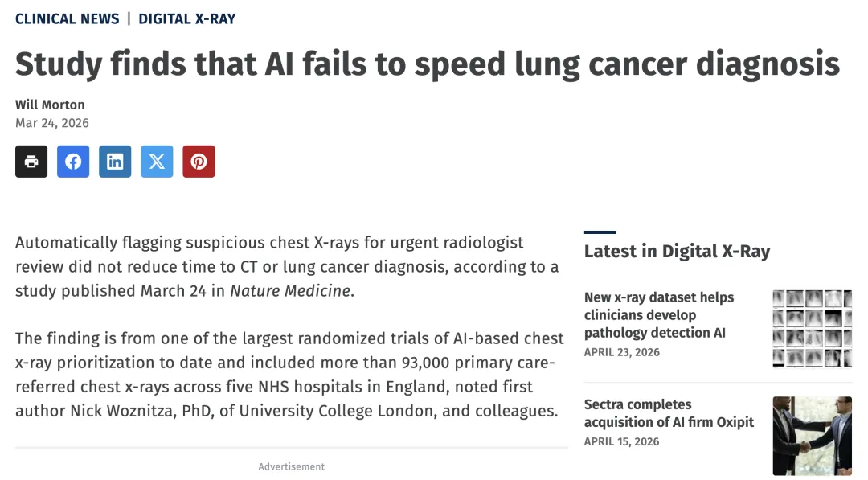Open the Clinical News category link

(x=67, y=18)
